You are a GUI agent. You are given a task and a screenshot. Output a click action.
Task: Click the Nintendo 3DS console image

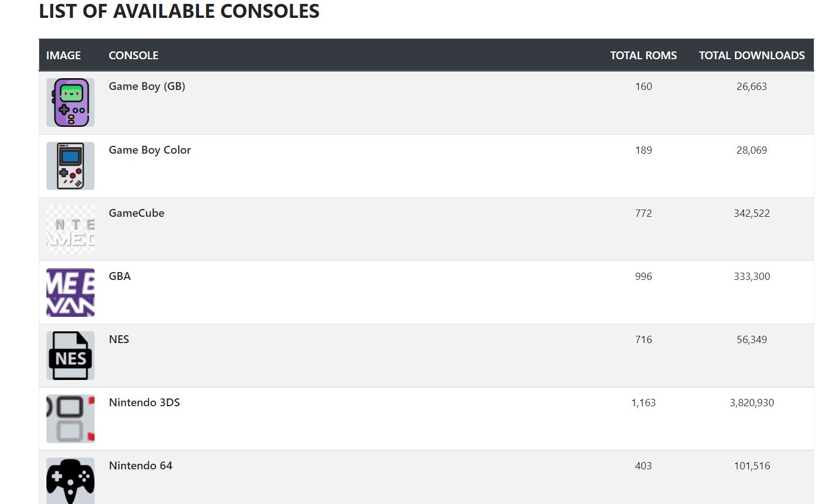click(x=70, y=419)
